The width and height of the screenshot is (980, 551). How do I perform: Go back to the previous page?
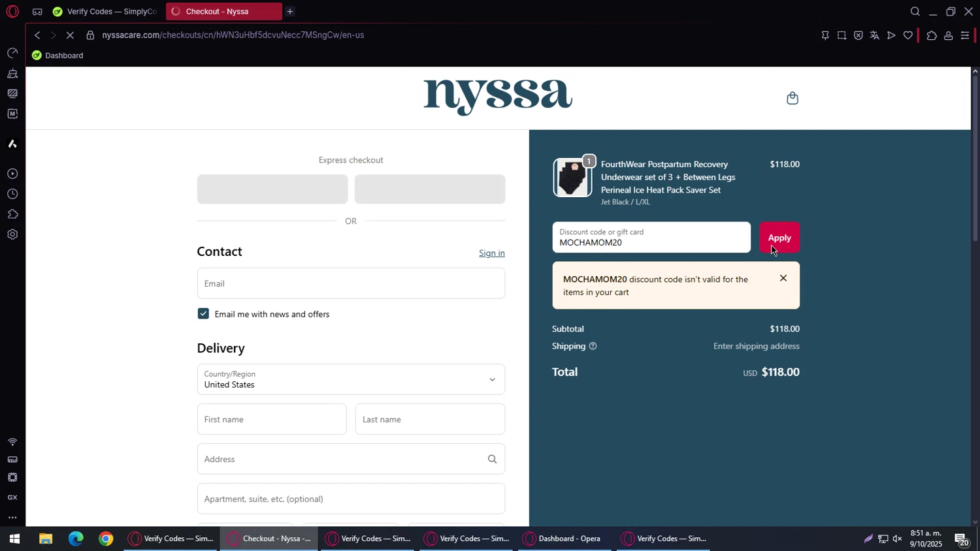pyautogui.click(x=37, y=35)
